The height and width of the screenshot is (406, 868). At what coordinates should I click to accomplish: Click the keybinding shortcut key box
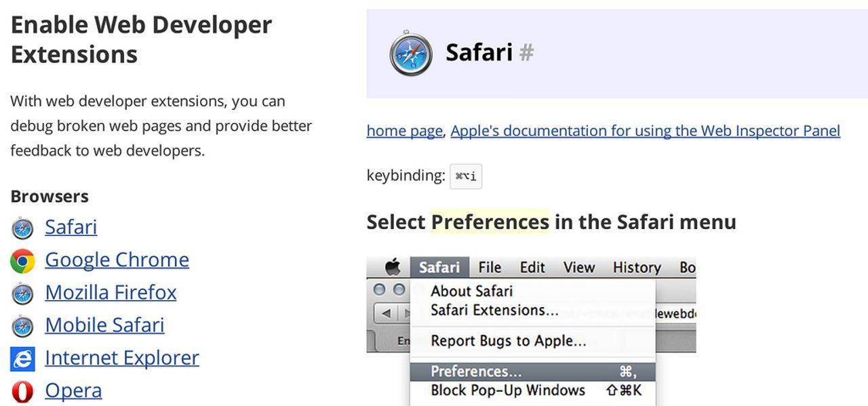[x=466, y=176]
